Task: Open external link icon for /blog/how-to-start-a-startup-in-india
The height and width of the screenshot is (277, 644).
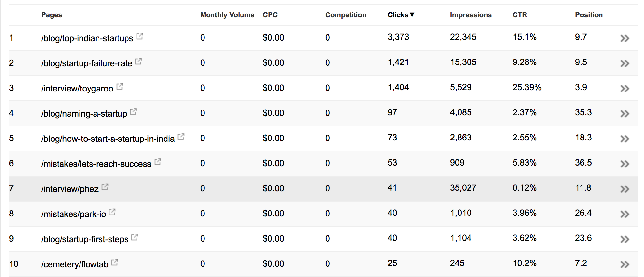Action: (x=181, y=137)
